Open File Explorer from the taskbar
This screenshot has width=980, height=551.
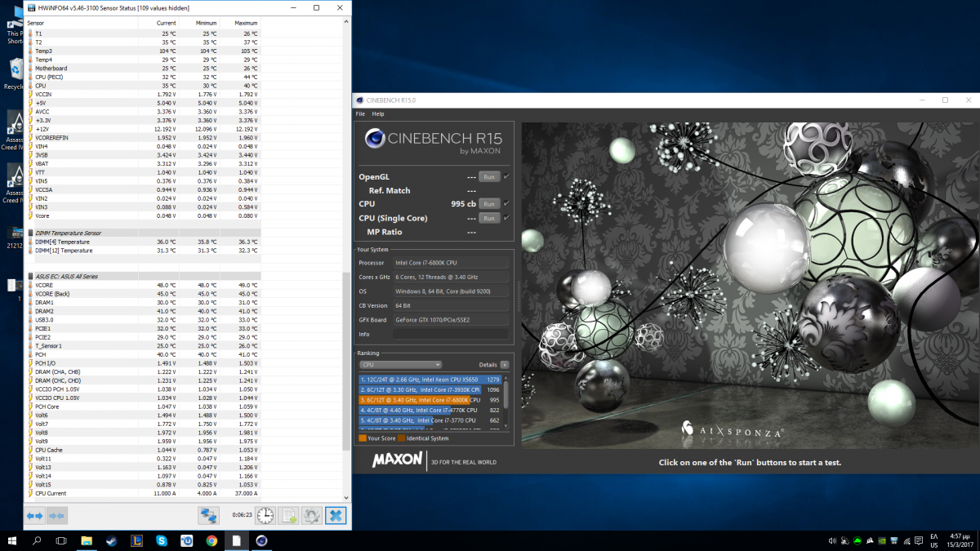[87, 540]
